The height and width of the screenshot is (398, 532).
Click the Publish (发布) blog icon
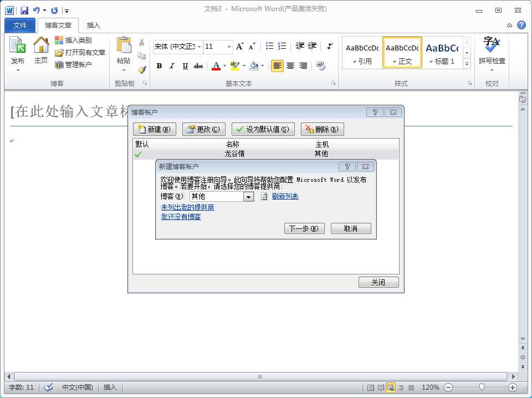point(17,45)
